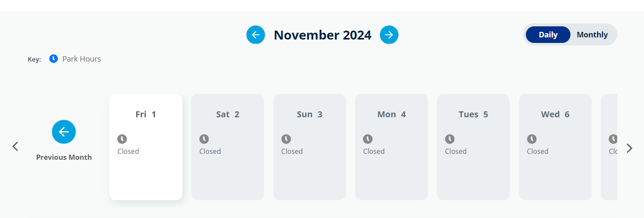Switch to Daily view
The height and width of the screenshot is (218, 644).
click(x=548, y=35)
